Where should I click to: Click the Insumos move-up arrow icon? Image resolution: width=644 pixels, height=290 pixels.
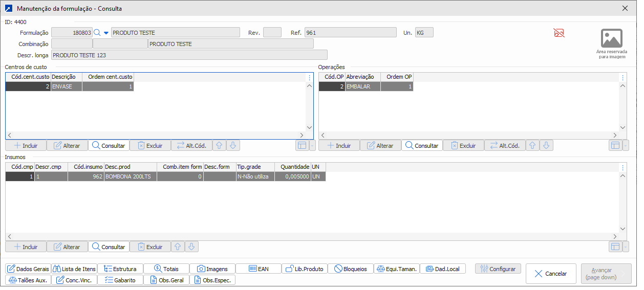178,247
